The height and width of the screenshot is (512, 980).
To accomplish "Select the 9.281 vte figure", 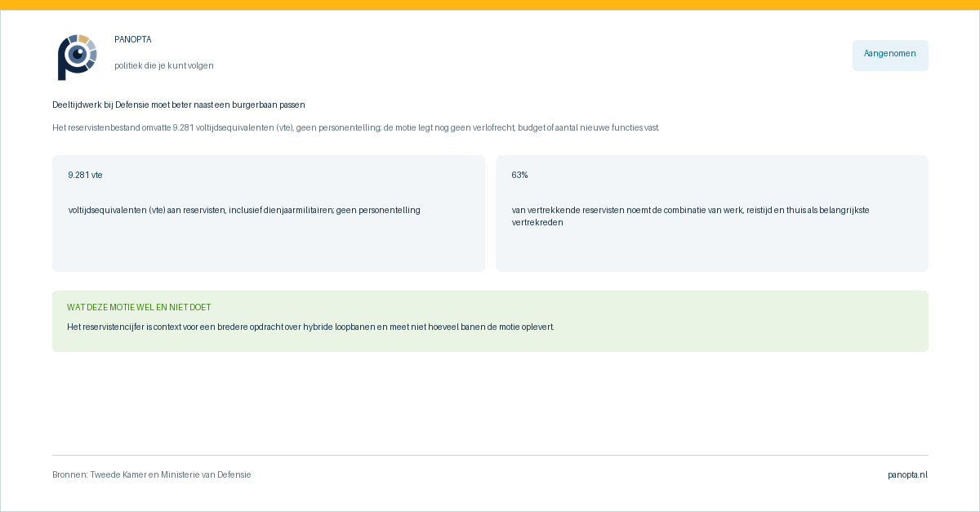I will coord(86,175).
